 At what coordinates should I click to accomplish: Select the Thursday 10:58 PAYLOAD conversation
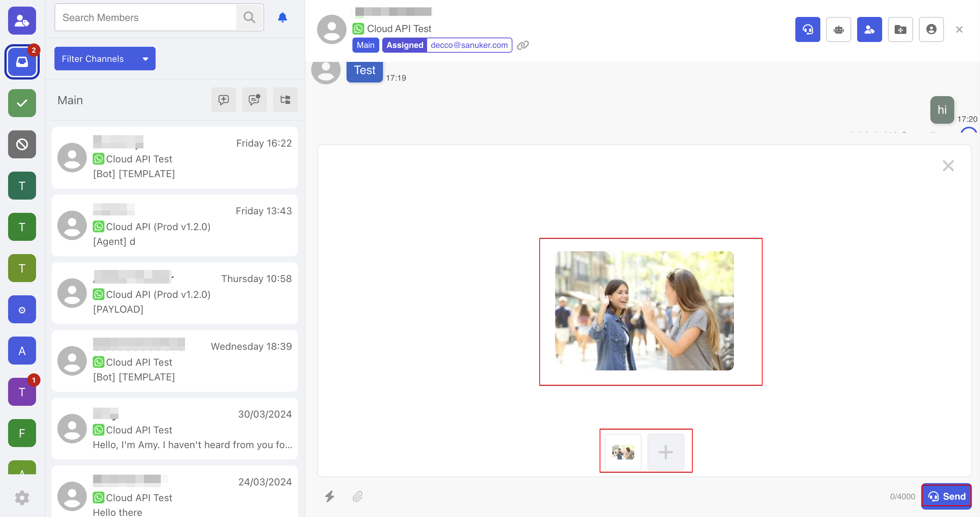tap(175, 293)
